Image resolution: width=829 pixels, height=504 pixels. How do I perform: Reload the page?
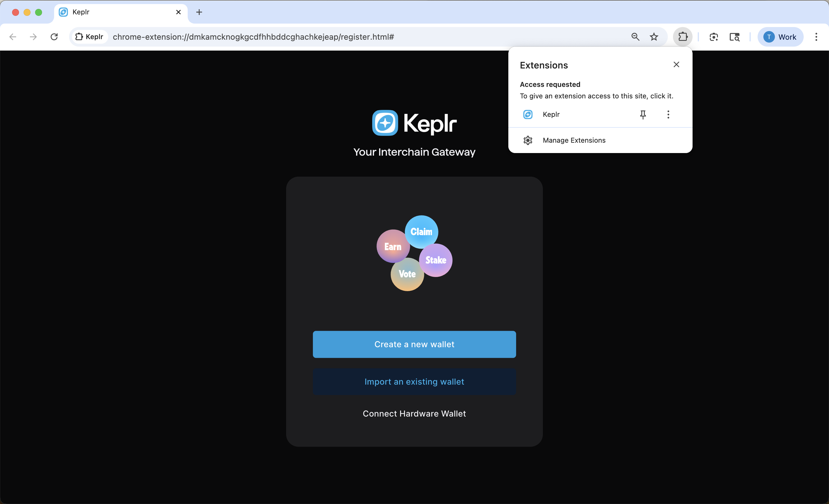click(54, 37)
